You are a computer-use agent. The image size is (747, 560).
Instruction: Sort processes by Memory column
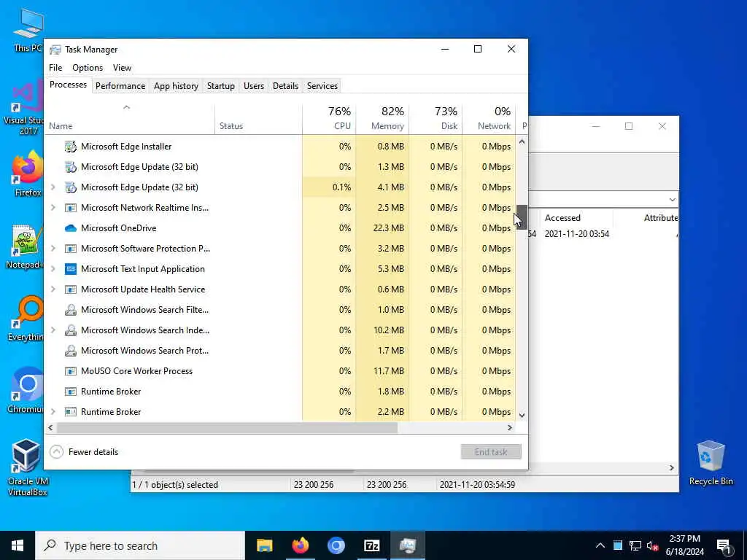click(x=382, y=118)
